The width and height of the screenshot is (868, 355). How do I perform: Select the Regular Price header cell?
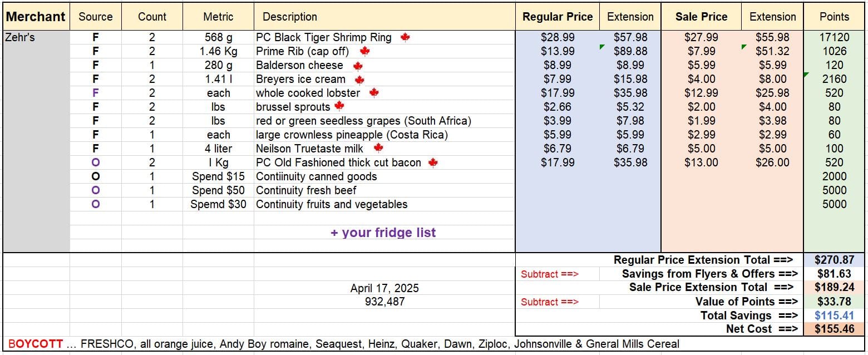click(558, 17)
